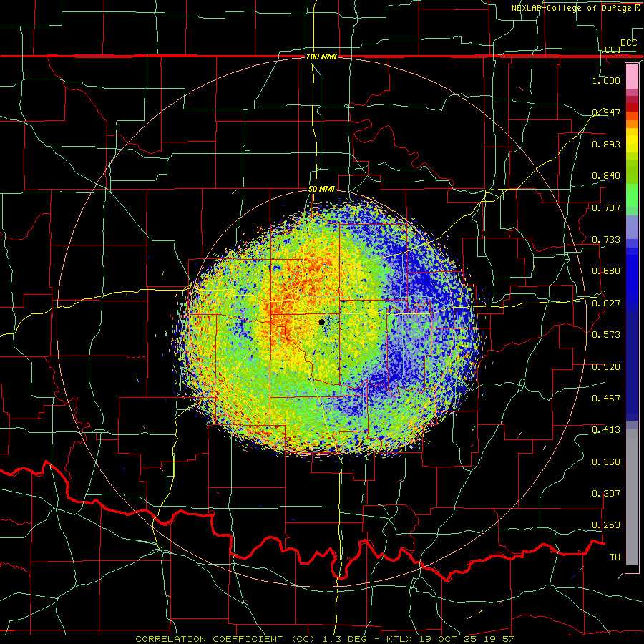
Task: Pick the pink top segment of color bar
Action: pyautogui.click(x=632, y=77)
